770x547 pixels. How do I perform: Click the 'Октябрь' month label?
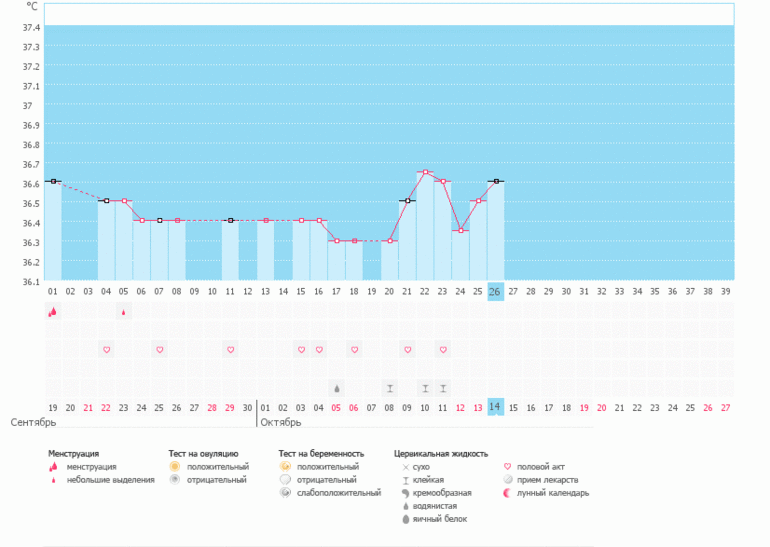[281, 423]
